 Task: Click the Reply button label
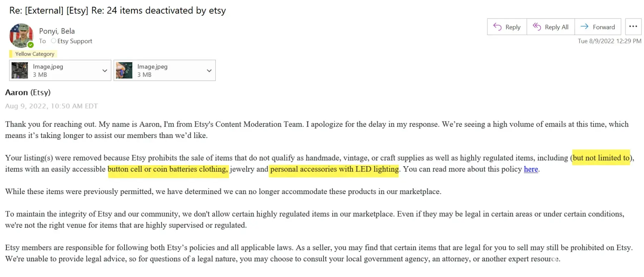click(x=513, y=27)
